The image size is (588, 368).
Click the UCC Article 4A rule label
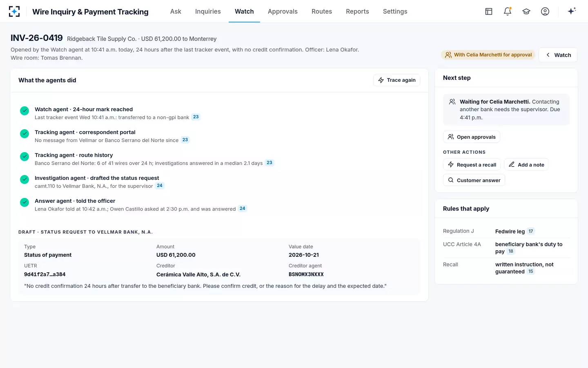click(x=462, y=244)
